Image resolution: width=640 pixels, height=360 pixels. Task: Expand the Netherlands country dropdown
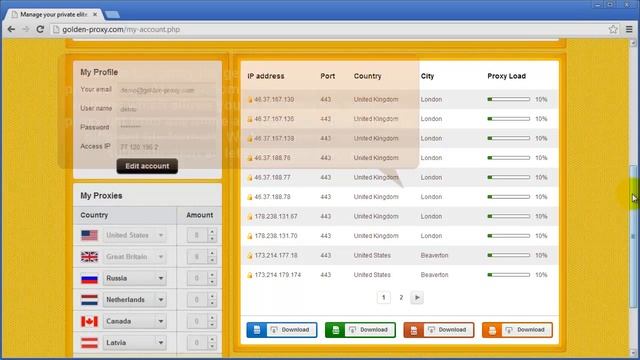[134, 300]
